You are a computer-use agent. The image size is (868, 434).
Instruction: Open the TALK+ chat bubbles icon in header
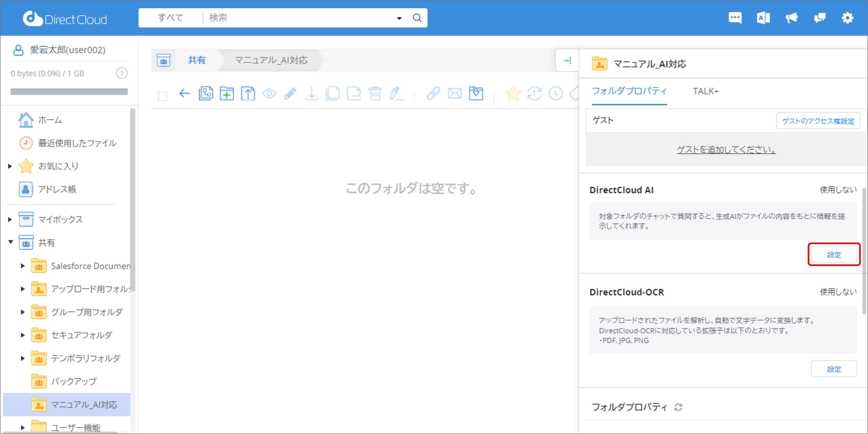tap(820, 17)
